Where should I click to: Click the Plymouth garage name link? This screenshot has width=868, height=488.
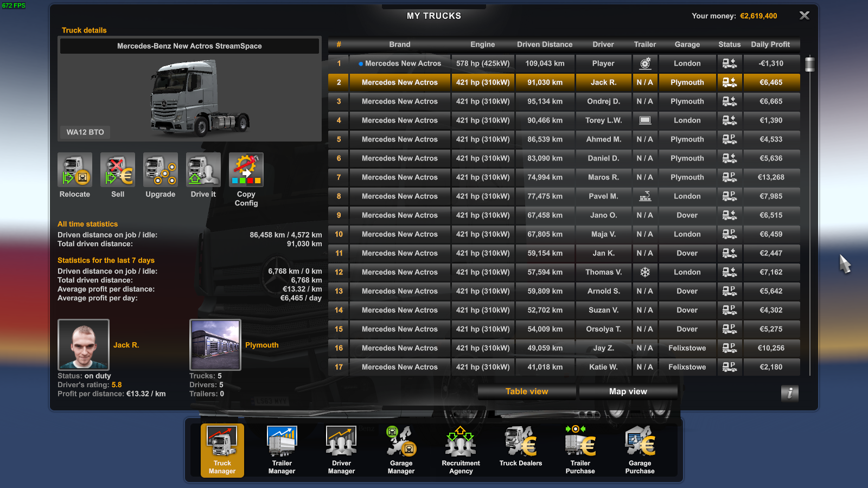click(262, 345)
